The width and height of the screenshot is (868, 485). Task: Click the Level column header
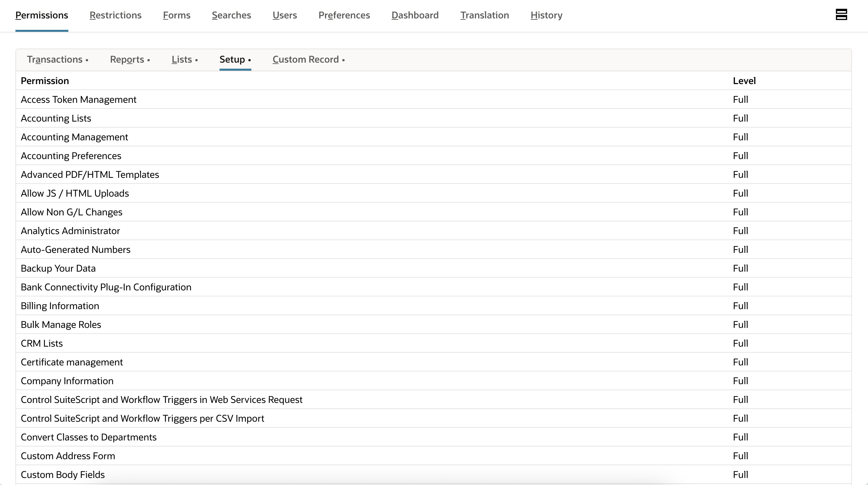pos(744,81)
